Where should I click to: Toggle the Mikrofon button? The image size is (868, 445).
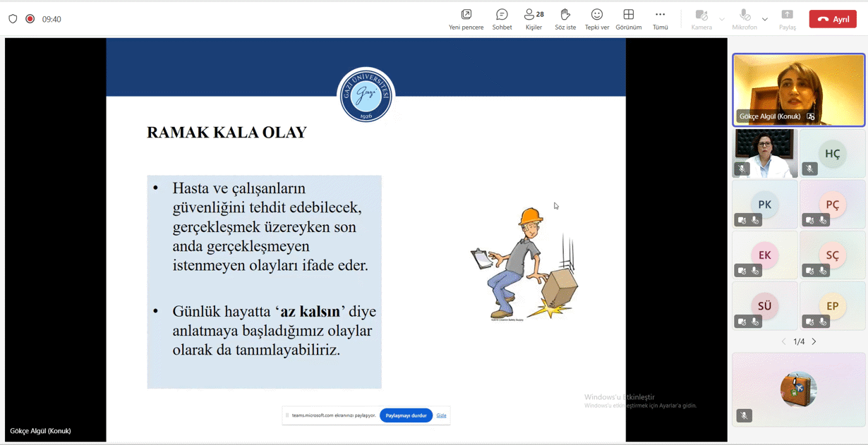745,19
